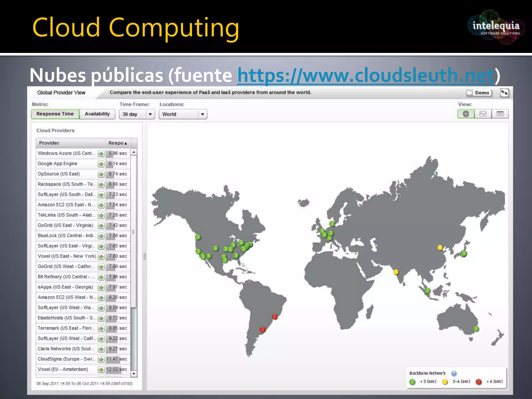Click arrow icon for GoGrid US West California

point(101,267)
